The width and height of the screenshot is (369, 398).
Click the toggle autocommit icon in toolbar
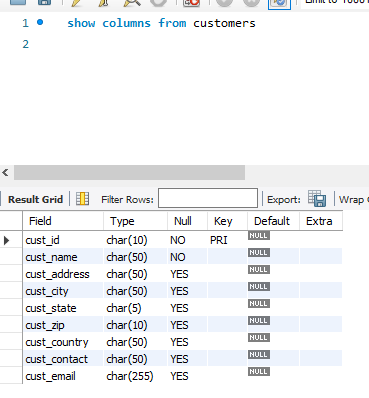tap(279, 3)
